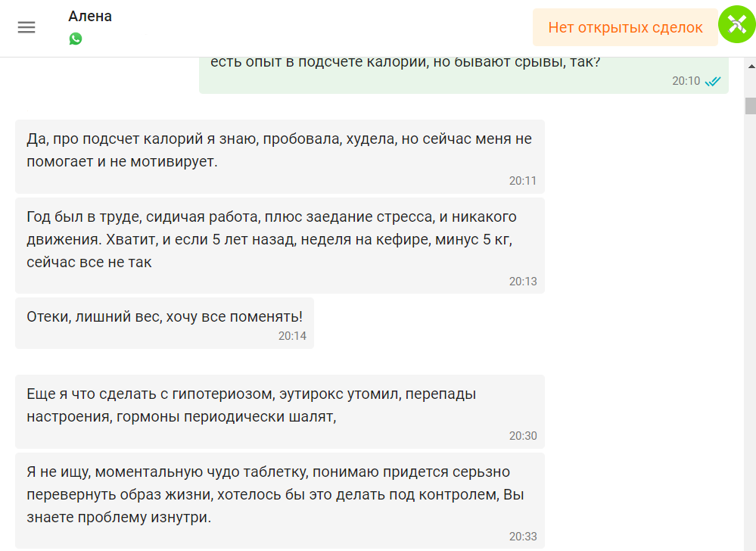
Task: Select message 'Год был в труде, сидичая работа'
Action: click(280, 245)
